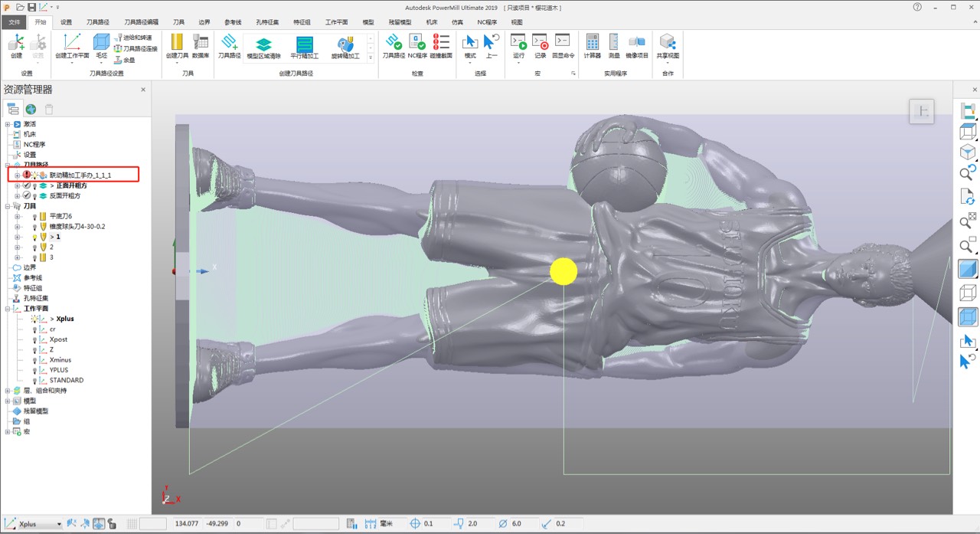980x534 pixels.
Task: Click wireframe view icon in right toolbar
Action: click(968, 293)
